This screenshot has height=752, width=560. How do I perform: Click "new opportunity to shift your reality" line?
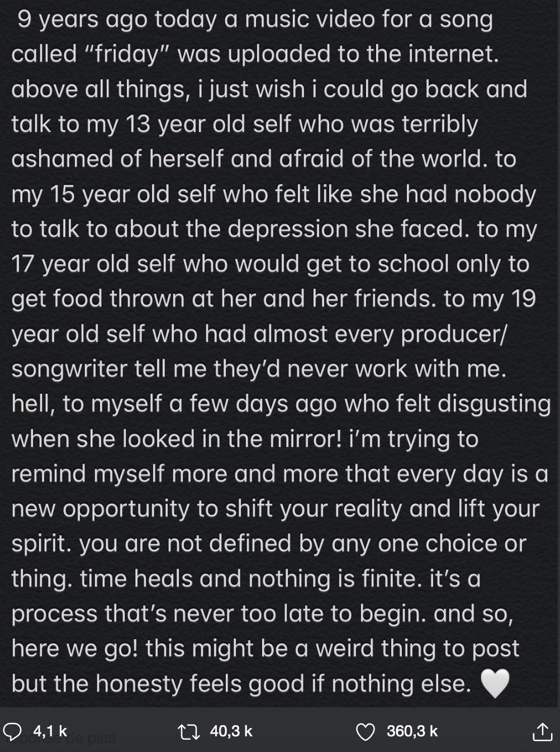point(207,510)
